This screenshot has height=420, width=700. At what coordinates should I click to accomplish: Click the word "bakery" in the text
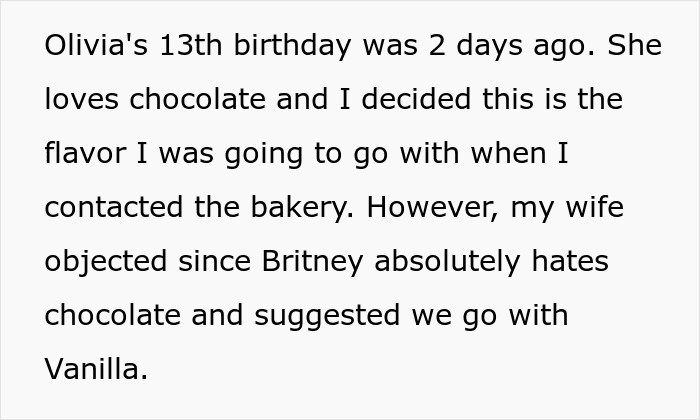click(x=299, y=209)
